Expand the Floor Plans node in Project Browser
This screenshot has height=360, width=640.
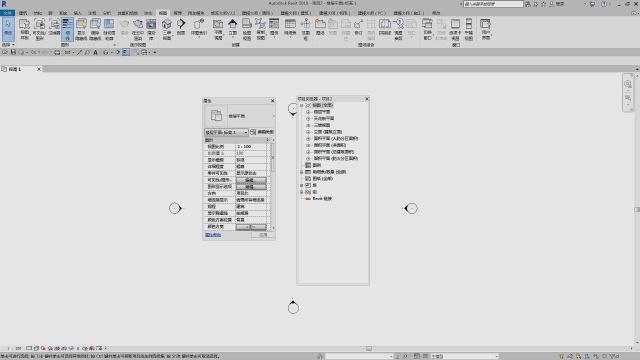(308, 112)
